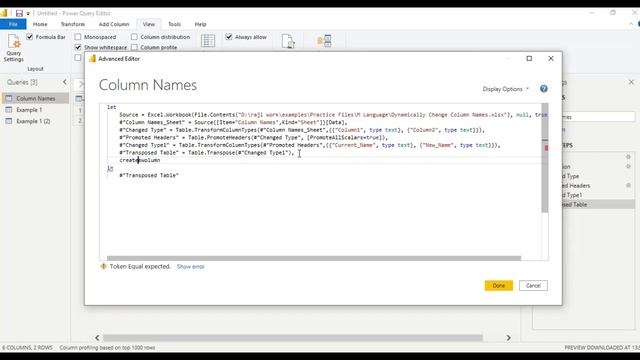Click the data preview horizontal scrollbar
Image resolution: width=640 pixels, height=360 pixels.
coord(293,338)
